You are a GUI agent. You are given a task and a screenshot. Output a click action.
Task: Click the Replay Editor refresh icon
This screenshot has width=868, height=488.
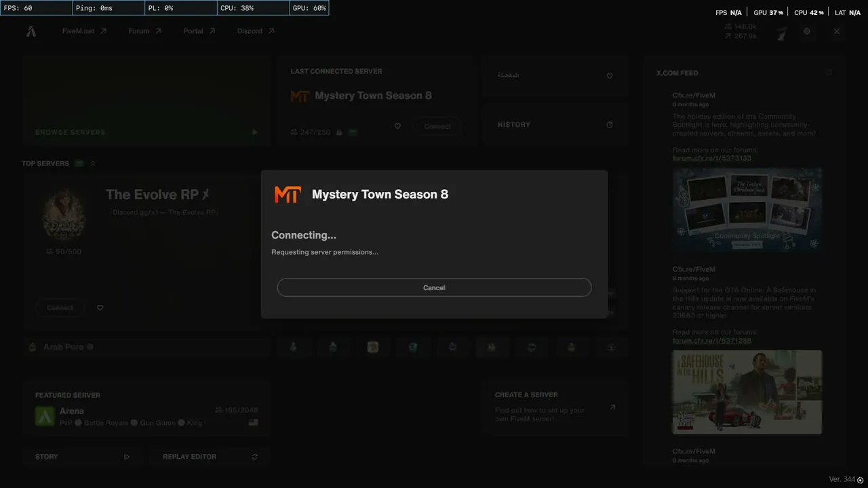[254, 457]
